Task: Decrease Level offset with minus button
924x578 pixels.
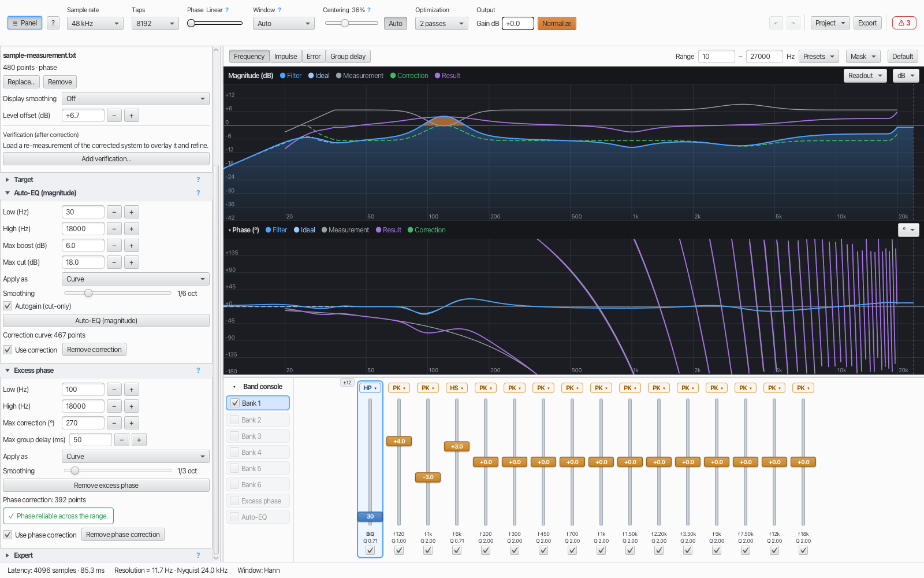Action: click(x=114, y=116)
